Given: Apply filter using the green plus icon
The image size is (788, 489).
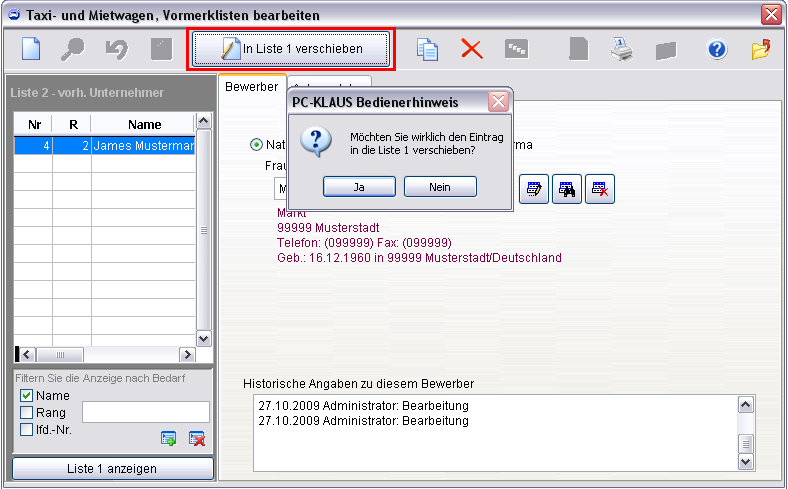Looking at the screenshot, I should point(169,438).
